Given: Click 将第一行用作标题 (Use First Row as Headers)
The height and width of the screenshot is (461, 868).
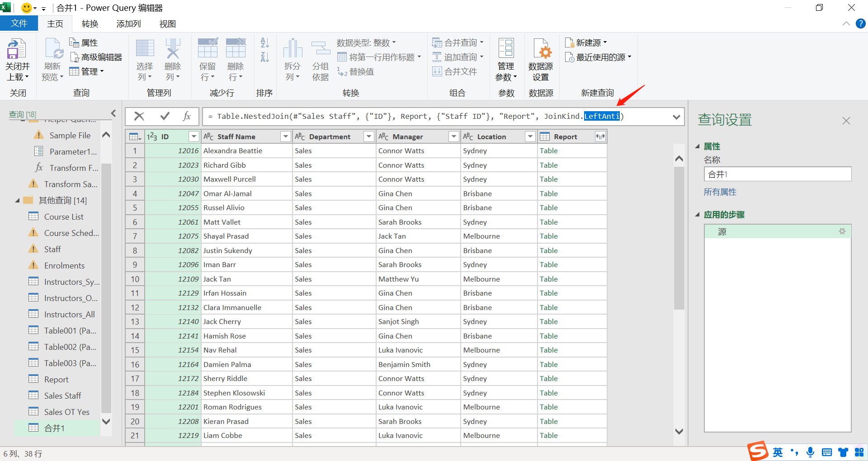Looking at the screenshot, I should coord(379,57).
